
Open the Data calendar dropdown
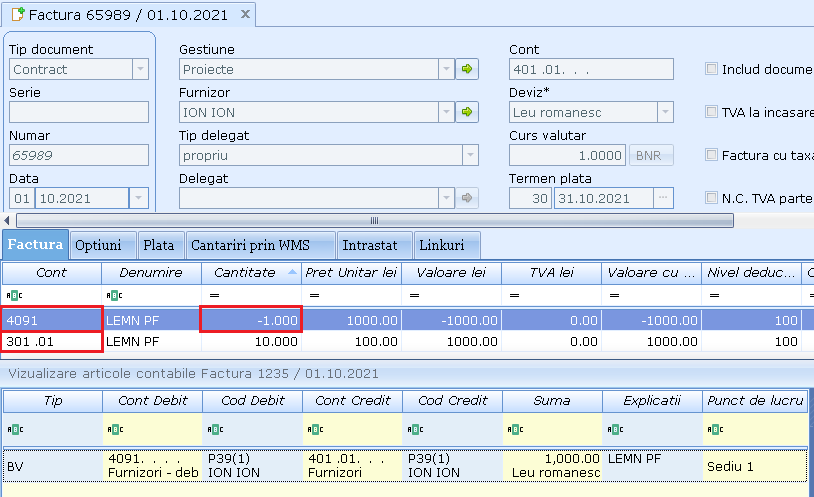click(138, 198)
